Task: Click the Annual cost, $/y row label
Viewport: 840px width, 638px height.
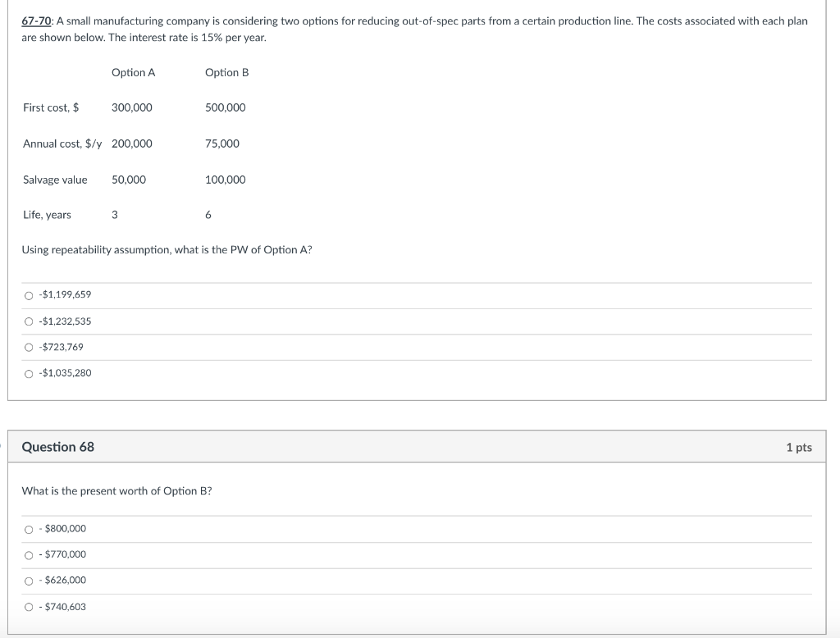Action: 62,144
